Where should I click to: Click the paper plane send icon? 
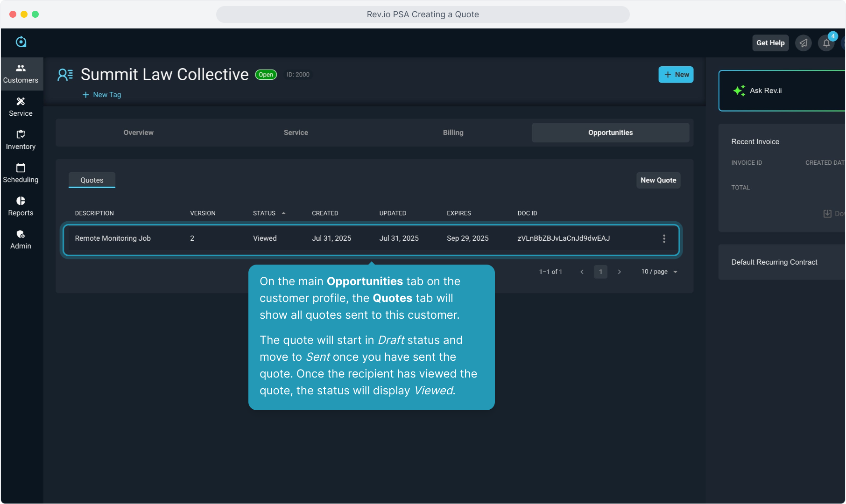[x=803, y=43]
